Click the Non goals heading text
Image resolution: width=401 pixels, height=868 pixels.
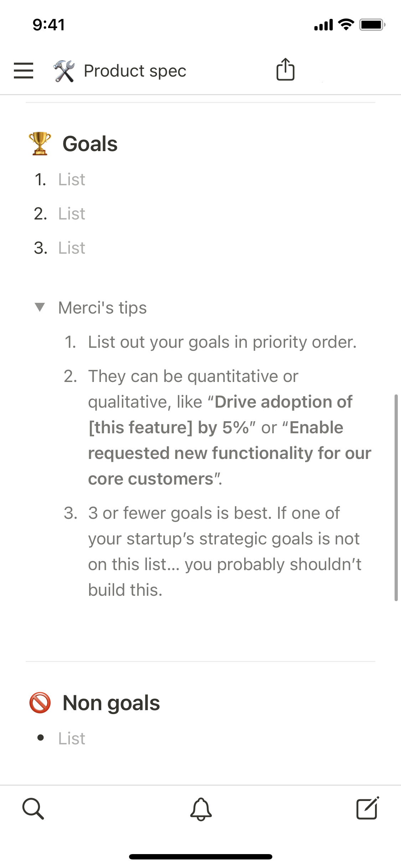point(111,703)
